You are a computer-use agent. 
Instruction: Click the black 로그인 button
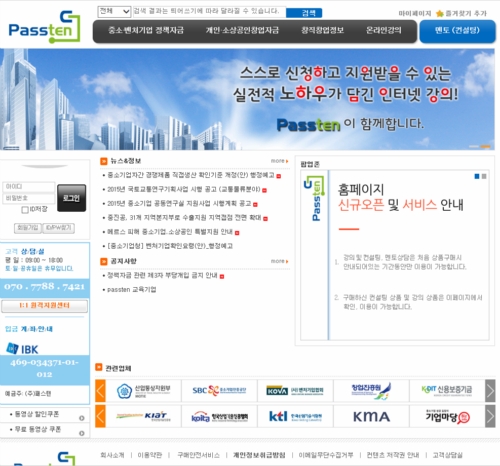(71, 198)
